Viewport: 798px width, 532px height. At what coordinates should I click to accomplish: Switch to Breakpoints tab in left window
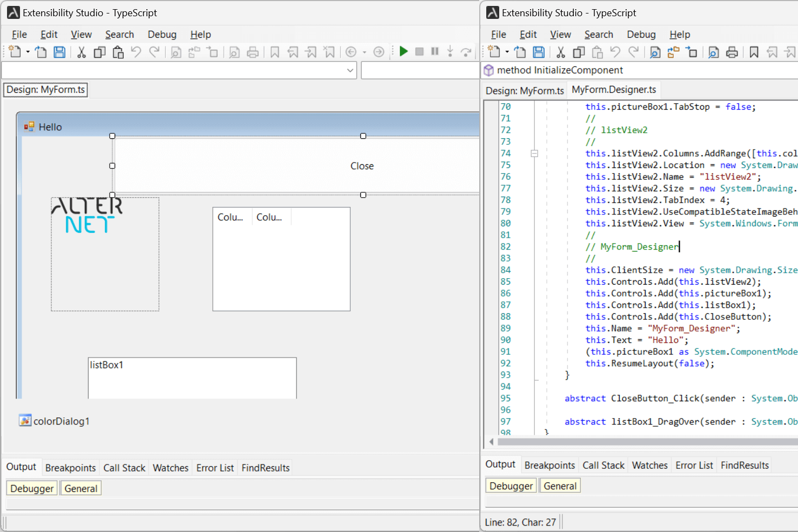[70, 468]
